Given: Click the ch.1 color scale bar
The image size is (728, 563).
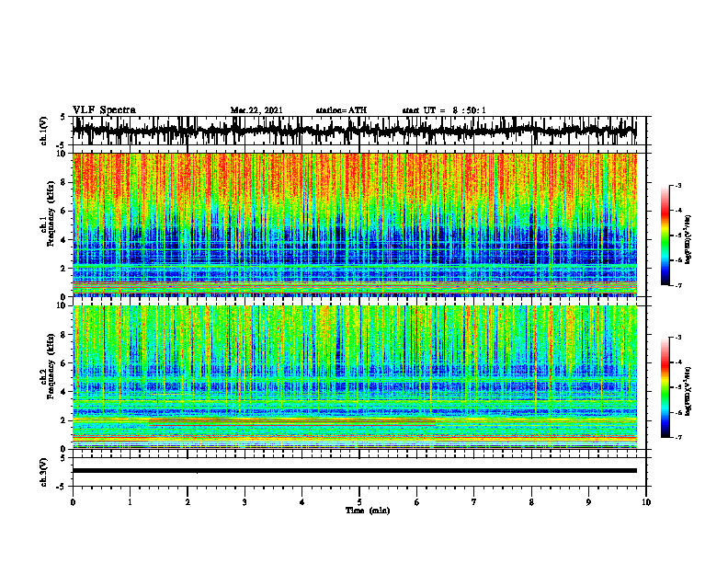Looking at the screenshot, I should (665, 236).
